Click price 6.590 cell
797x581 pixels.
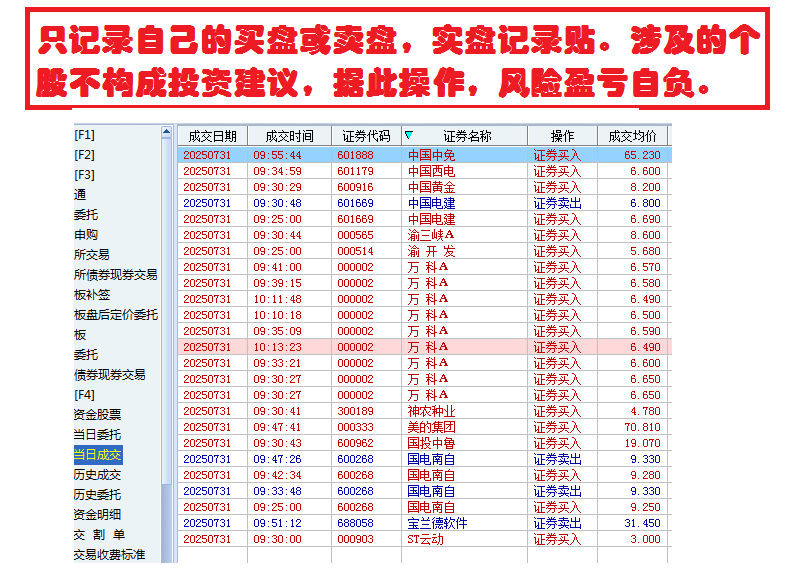coord(646,331)
